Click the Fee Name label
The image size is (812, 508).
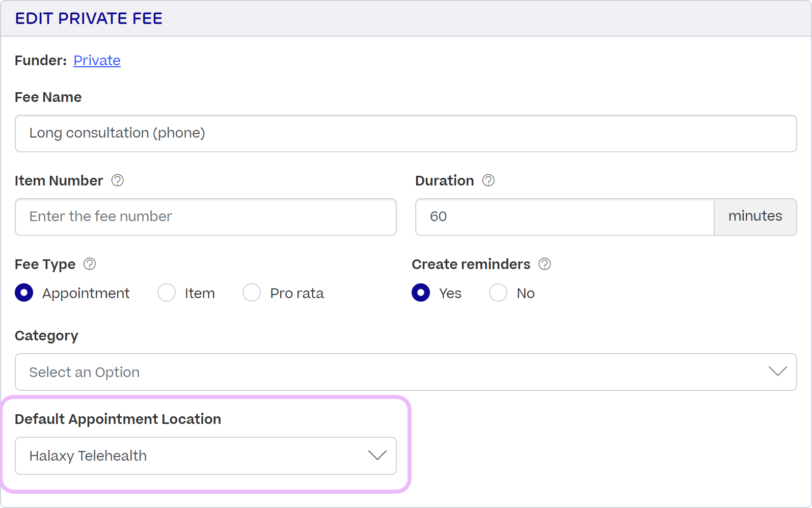click(x=48, y=97)
